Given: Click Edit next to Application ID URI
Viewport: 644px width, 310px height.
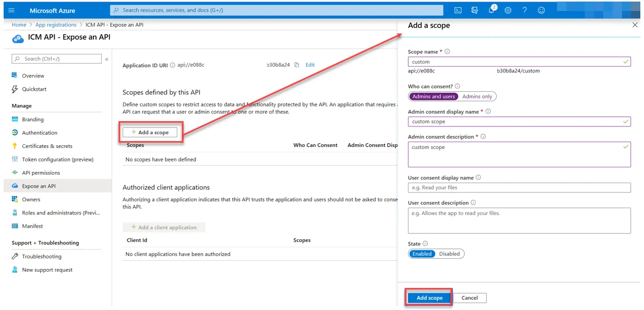Looking at the screenshot, I should click(310, 65).
